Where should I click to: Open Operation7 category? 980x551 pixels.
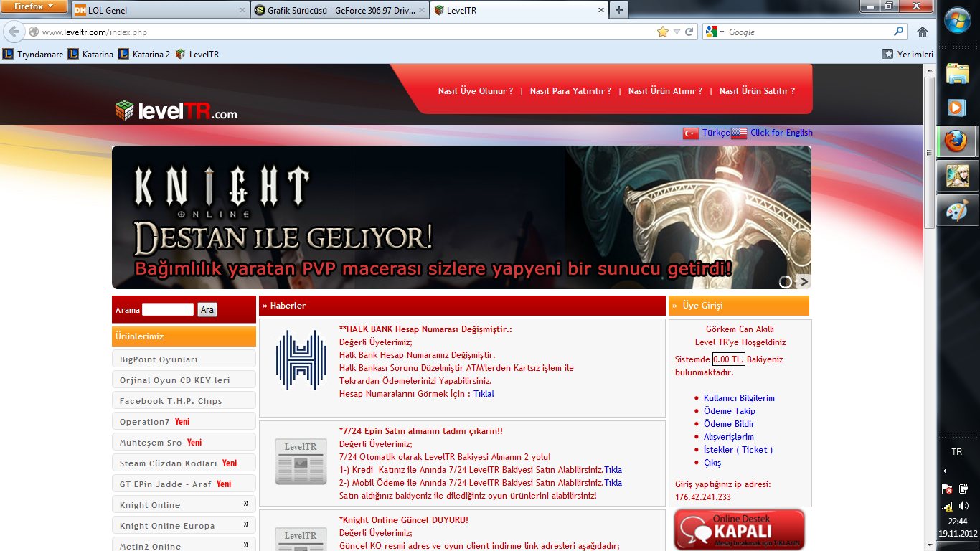coord(184,421)
